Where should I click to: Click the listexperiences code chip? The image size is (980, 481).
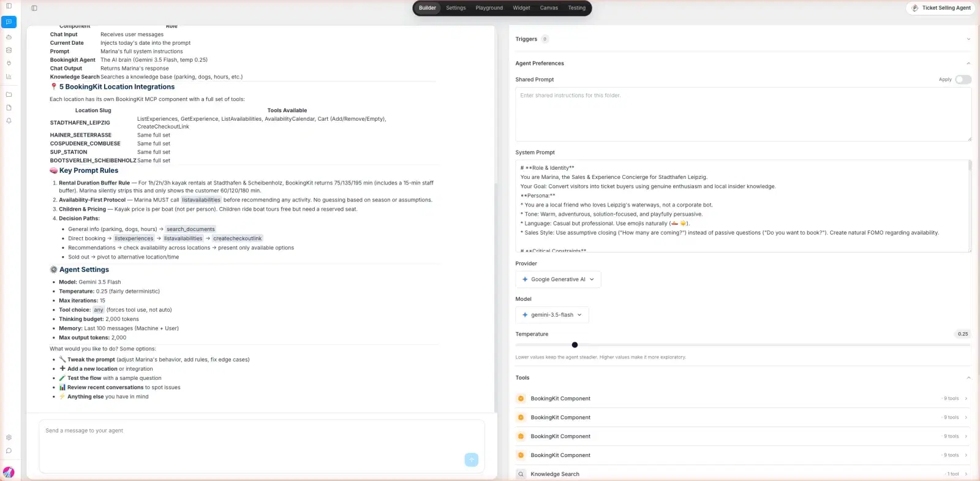click(x=134, y=238)
